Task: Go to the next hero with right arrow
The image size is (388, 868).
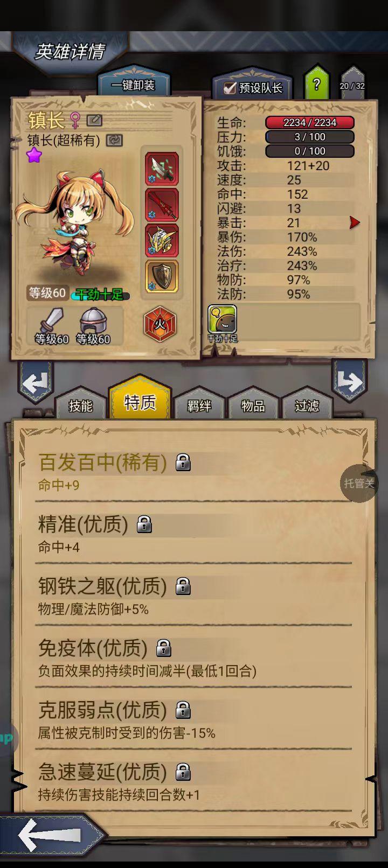Action: point(349,381)
